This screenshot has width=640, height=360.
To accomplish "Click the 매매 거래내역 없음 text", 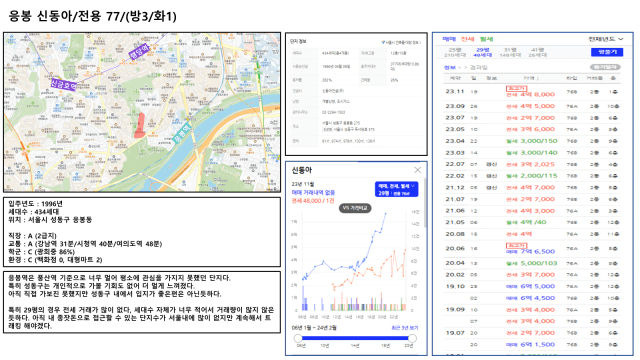I will tap(313, 192).
